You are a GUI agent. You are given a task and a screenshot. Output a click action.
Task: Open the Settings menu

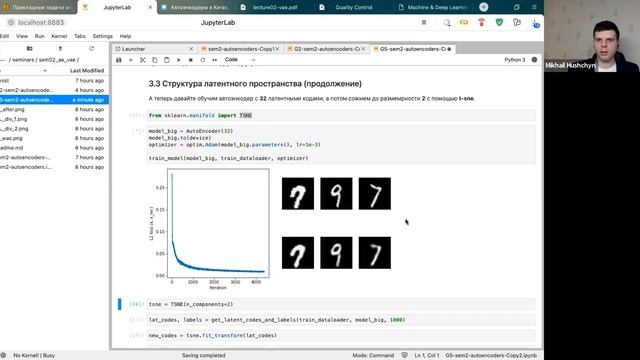point(102,36)
